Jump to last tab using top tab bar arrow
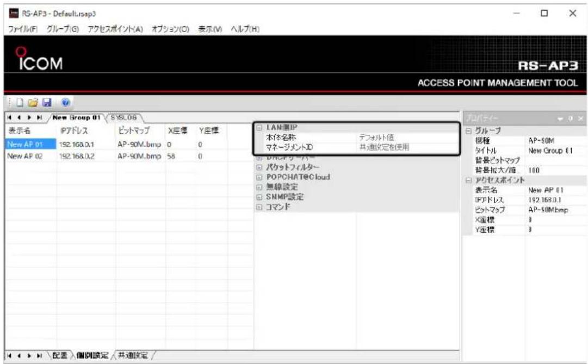 click(39, 117)
